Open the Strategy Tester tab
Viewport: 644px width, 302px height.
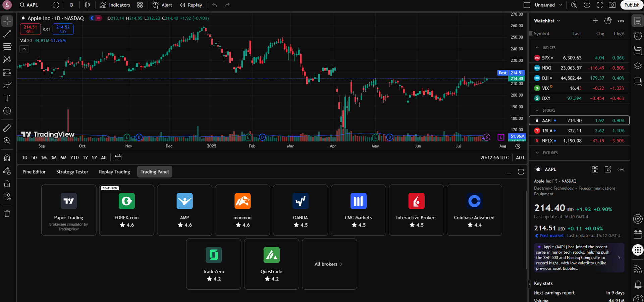coord(72,172)
